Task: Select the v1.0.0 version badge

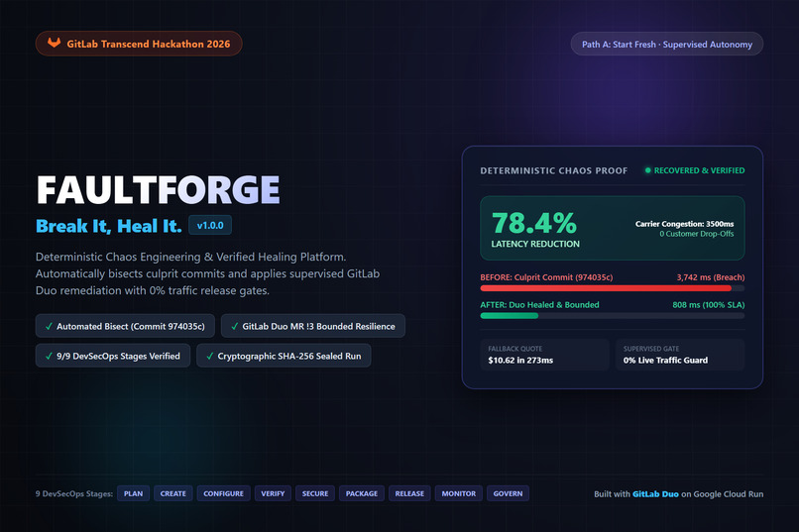Action: tap(210, 225)
